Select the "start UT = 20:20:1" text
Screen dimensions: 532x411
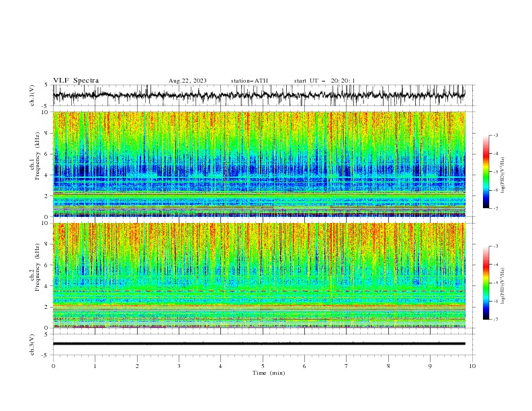click(x=324, y=81)
